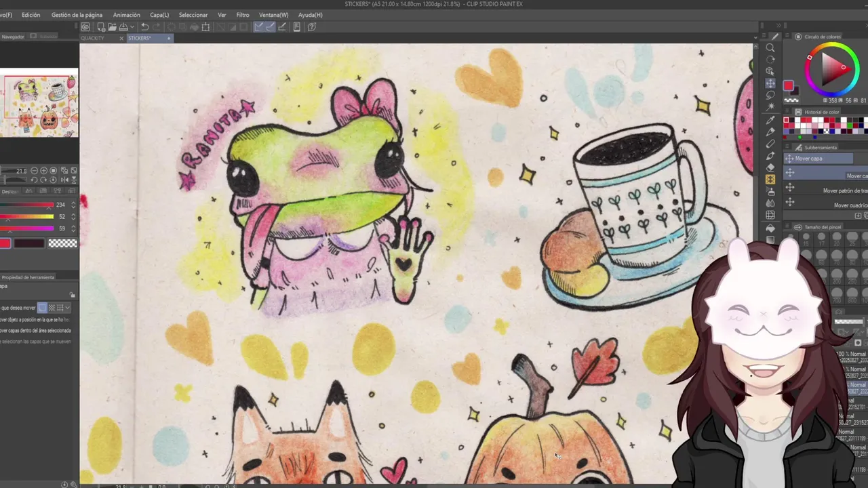868x488 pixels.
Task: Click the Save icon in command bar
Action: 123,27
